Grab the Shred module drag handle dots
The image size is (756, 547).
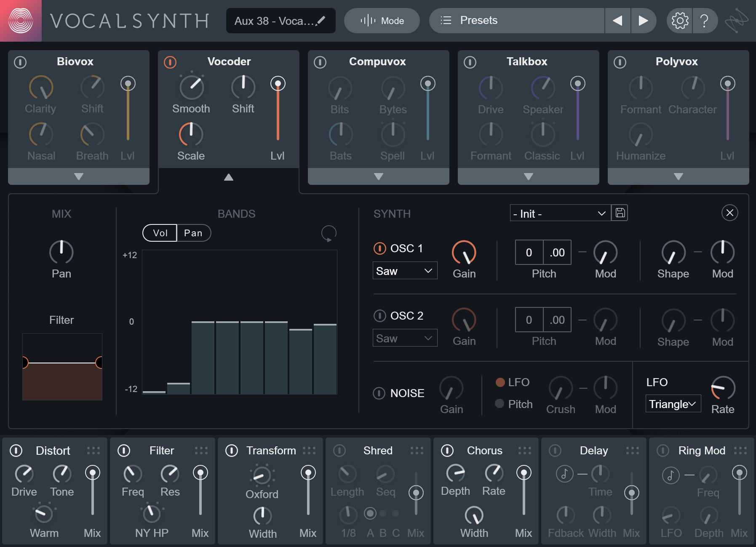(x=417, y=451)
